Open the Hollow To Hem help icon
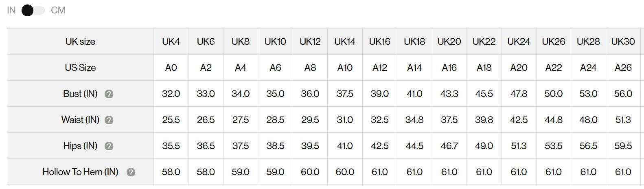The image size is (644, 189). tap(131, 172)
